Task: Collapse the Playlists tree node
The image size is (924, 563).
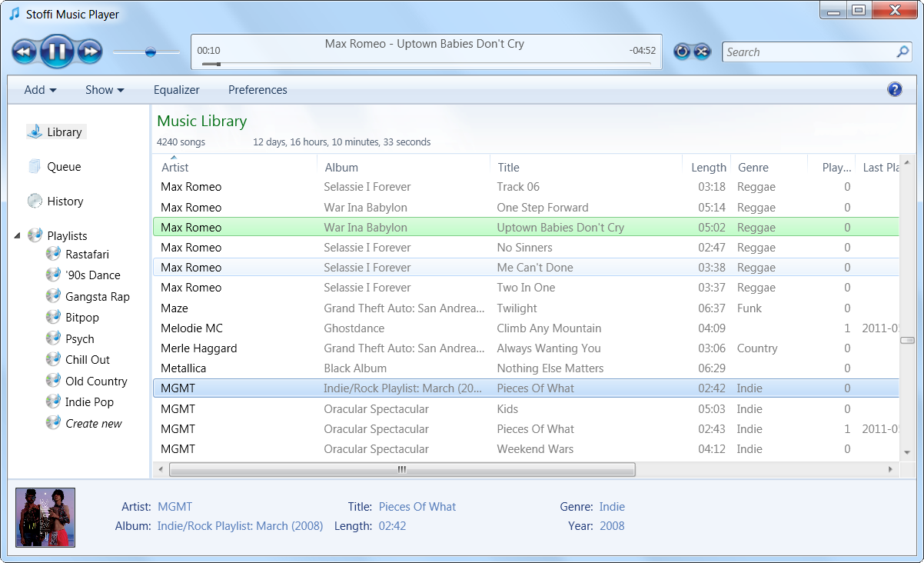Action: coord(18,236)
